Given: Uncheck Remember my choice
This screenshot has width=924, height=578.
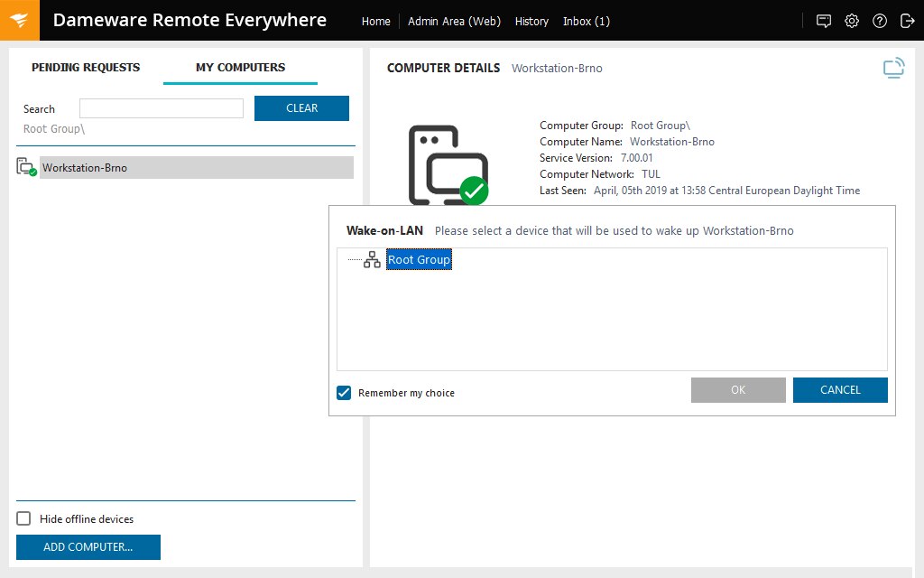Looking at the screenshot, I should pyautogui.click(x=344, y=393).
